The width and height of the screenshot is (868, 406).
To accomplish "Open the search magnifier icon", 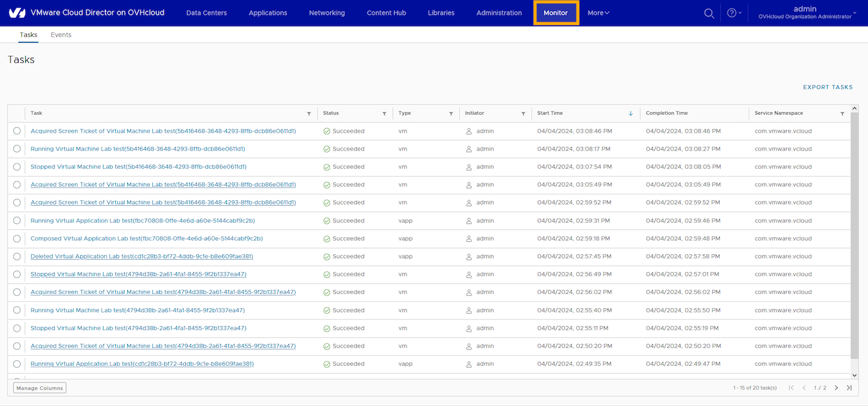I will coord(709,13).
